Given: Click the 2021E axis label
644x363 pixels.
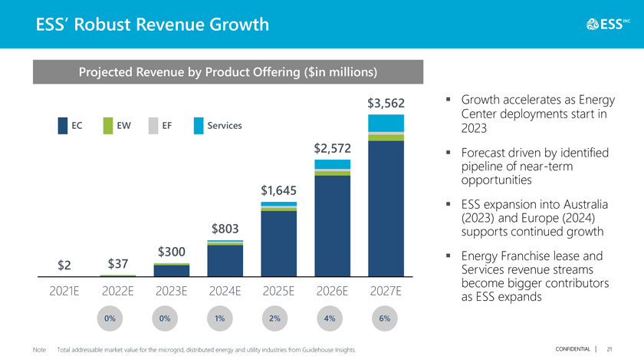Looking at the screenshot, I should pyautogui.click(x=64, y=291).
